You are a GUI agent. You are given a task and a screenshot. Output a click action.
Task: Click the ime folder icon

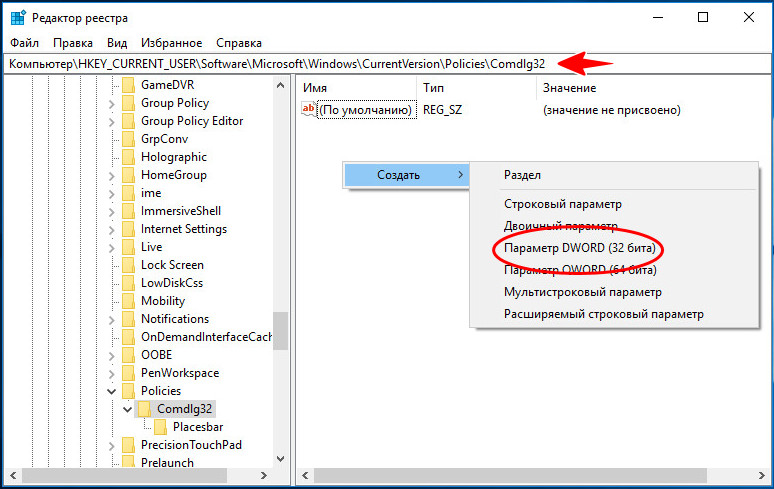pos(128,193)
